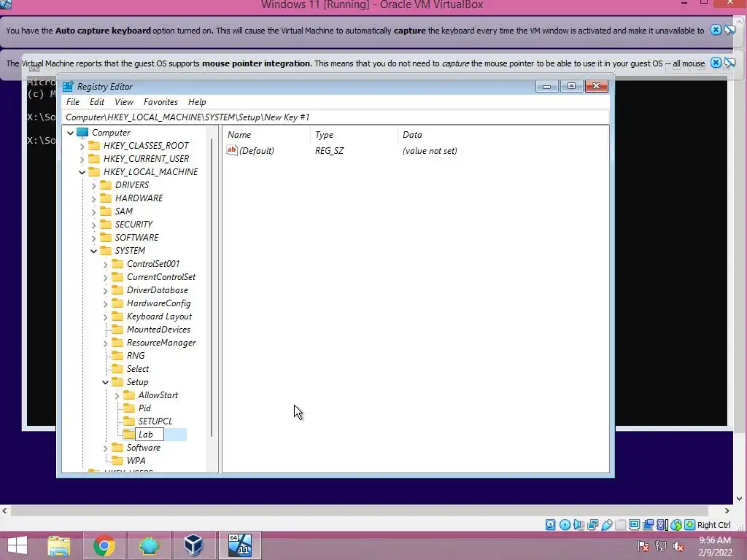This screenshot has height=560, width=747.
Task: Click the hard disk activity status icon
Action: pyautogui.click(x=550, y=525)
